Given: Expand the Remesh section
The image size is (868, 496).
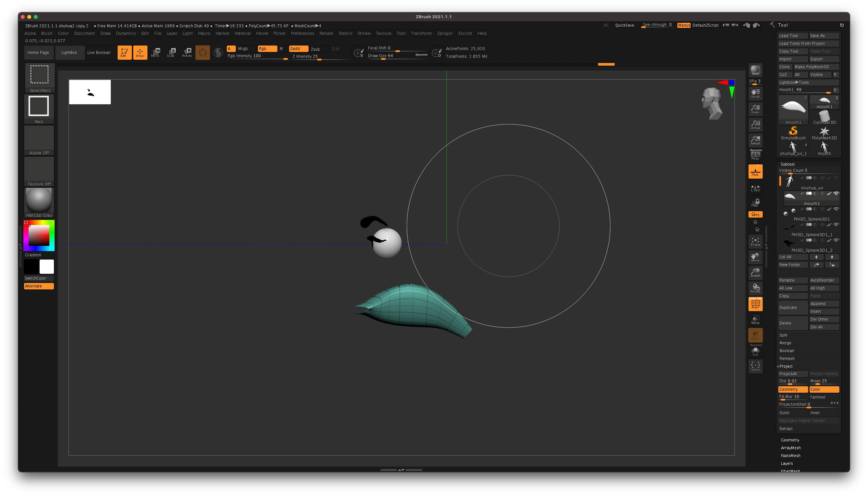Looking at the screenshot, I should [x=787, y=359].
